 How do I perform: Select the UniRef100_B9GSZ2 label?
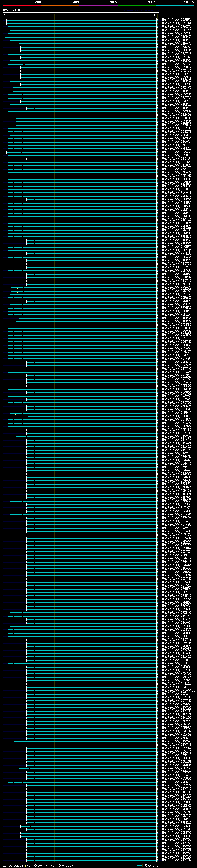176,426
